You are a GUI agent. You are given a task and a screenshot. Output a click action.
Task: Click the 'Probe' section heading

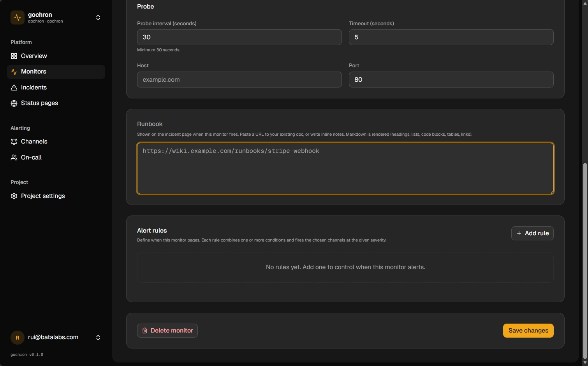pos(145,7)
